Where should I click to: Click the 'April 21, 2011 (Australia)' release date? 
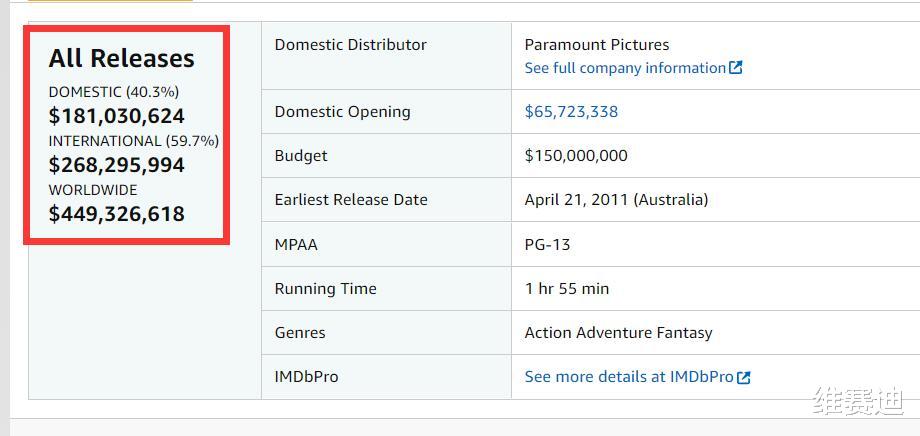pyautogui.click(x=616, y=200)
